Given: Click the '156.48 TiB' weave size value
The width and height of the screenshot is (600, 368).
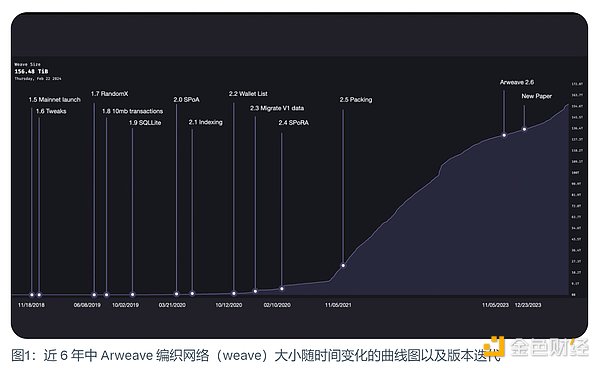Looking at the screenshot, I should coord(31,71).
